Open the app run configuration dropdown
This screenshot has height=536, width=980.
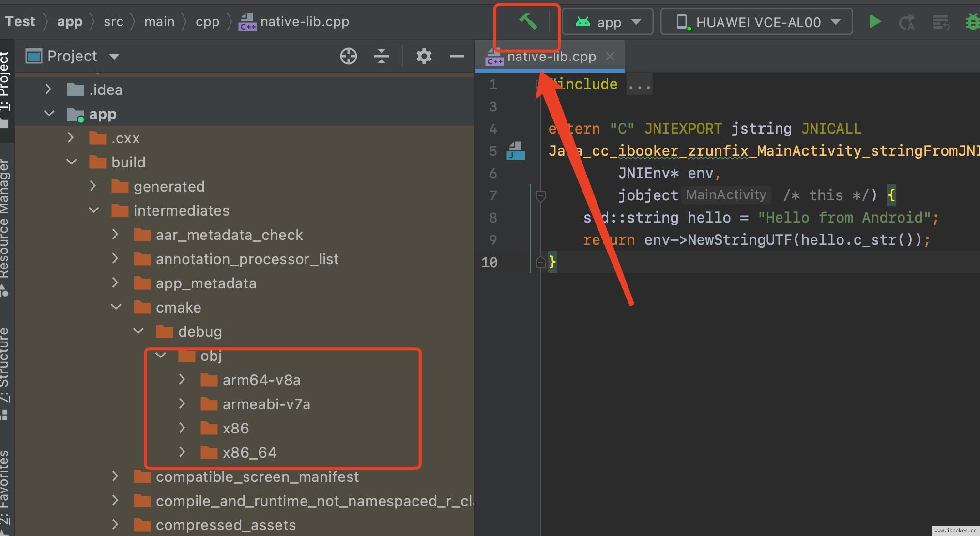coord(608,22)
